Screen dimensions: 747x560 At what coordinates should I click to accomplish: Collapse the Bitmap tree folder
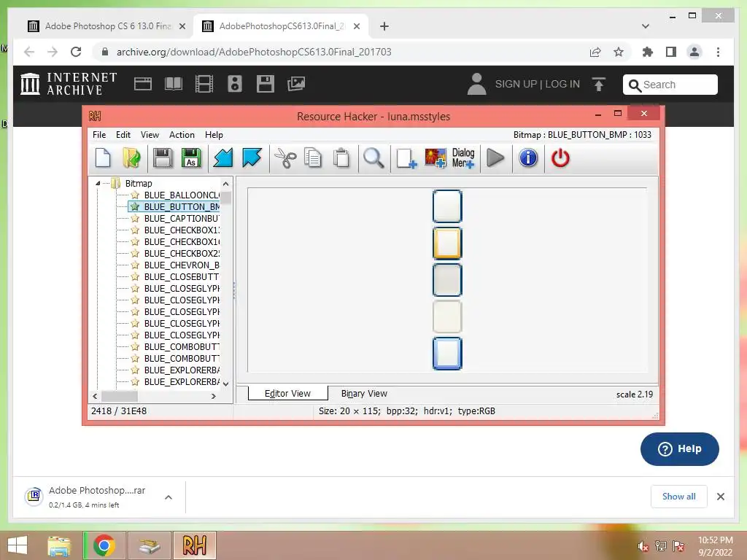[x=98, y=183]
